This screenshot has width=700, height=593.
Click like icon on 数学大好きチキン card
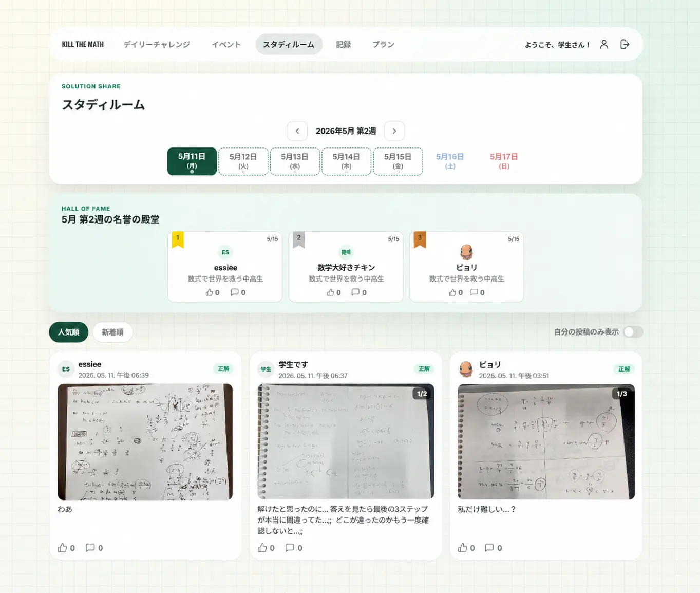(330, 292)
